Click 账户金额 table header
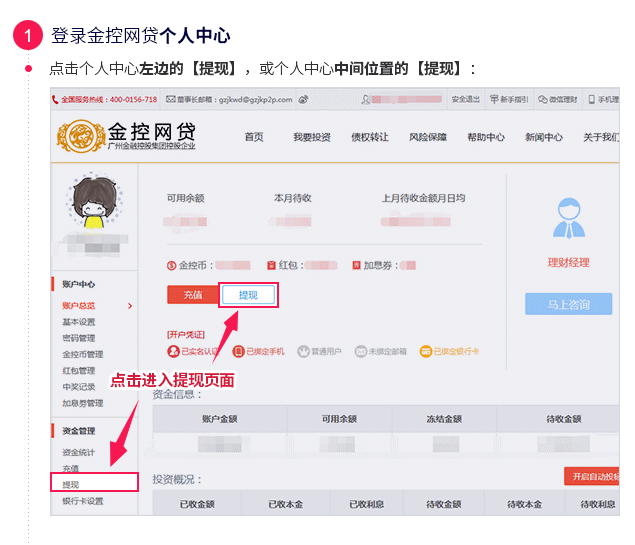This screenshot has width=635, height=545. [x=220, y=419]
